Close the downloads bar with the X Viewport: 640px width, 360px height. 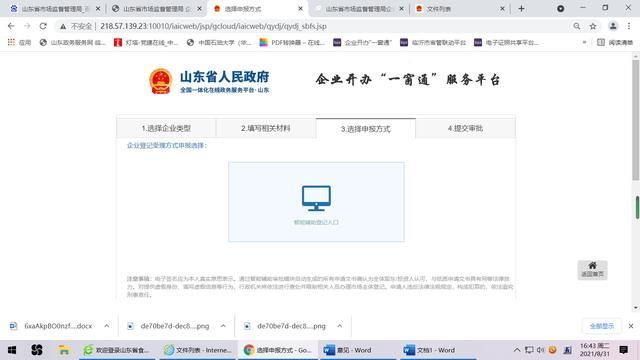[x=631, y=326]
